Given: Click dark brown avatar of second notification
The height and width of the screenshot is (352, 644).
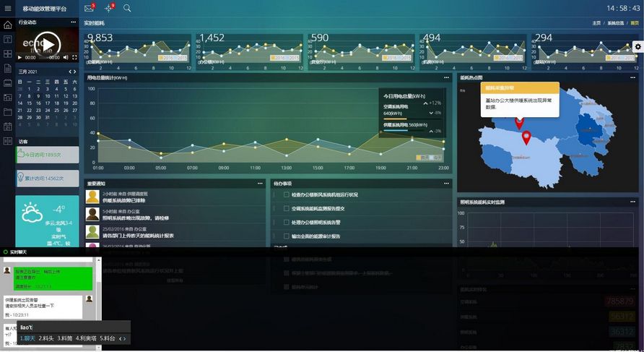Looking at the screenshot, I should tap(92, 214).
